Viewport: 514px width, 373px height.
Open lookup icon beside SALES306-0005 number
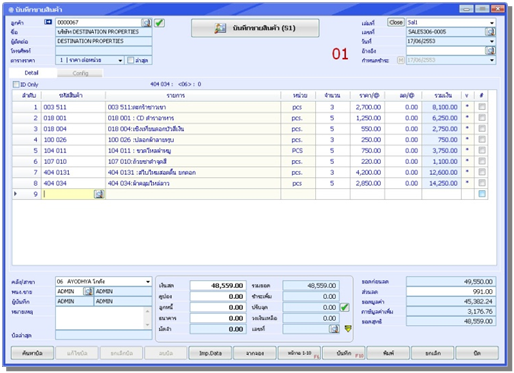[490, 32]
